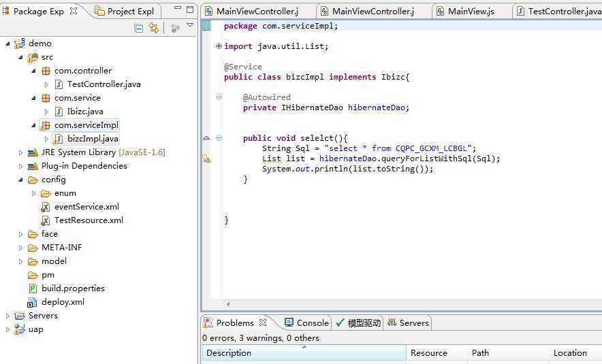Expand the uap project
Screen dimensions: 602x364
[x=7, y=329]
